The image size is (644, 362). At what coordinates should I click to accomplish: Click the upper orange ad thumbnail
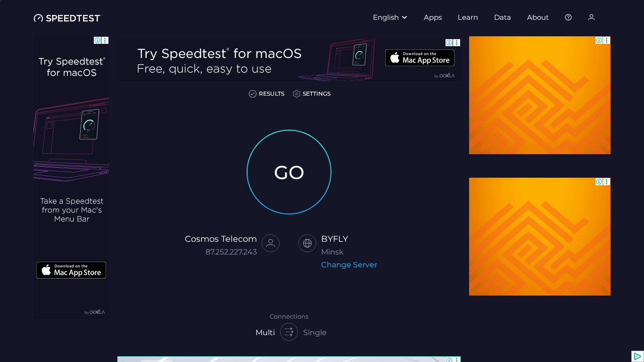point(539,95)
